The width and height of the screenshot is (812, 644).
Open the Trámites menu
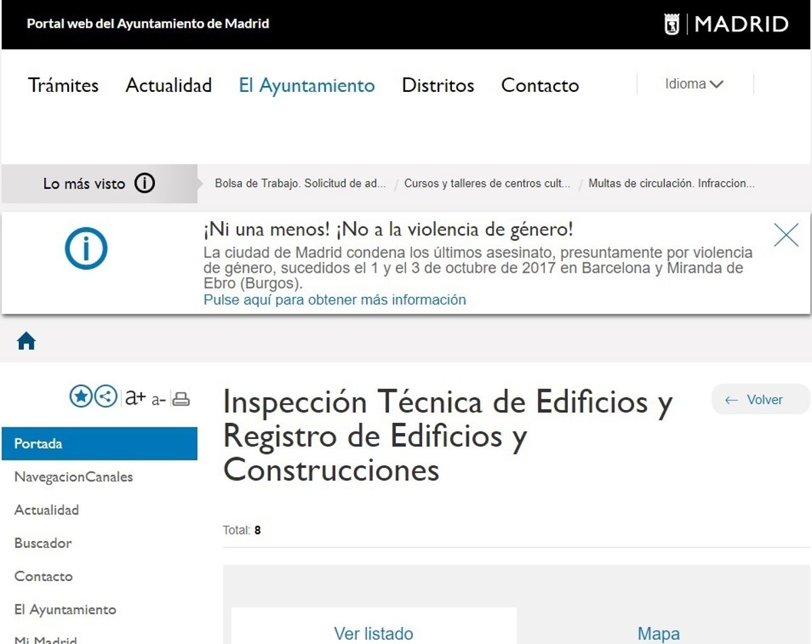pos(64,86)
